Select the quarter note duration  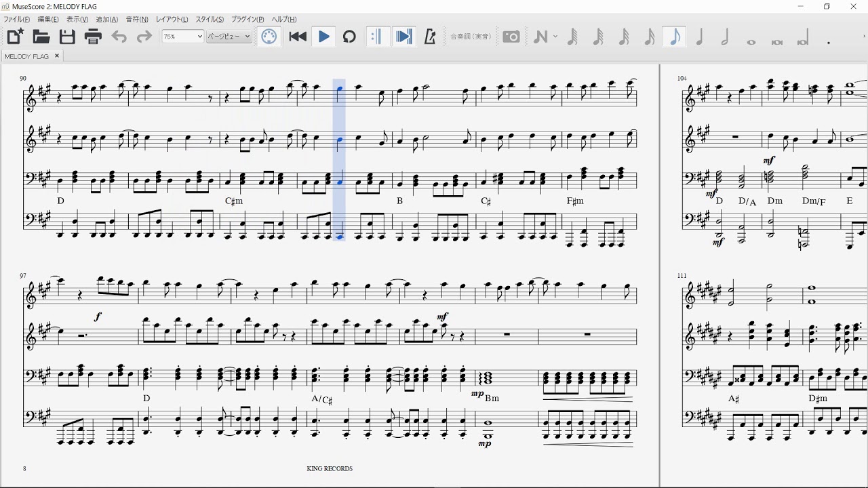click(x=700, y=37)
